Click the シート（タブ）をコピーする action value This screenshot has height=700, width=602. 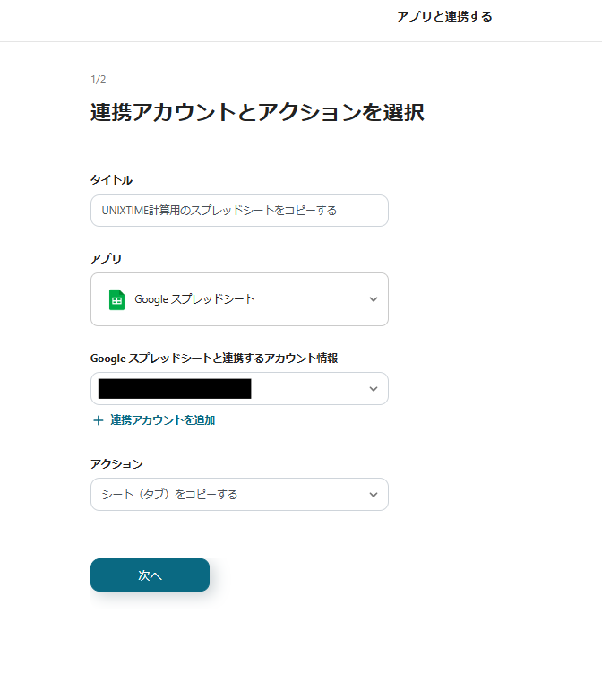pos(169,495)
